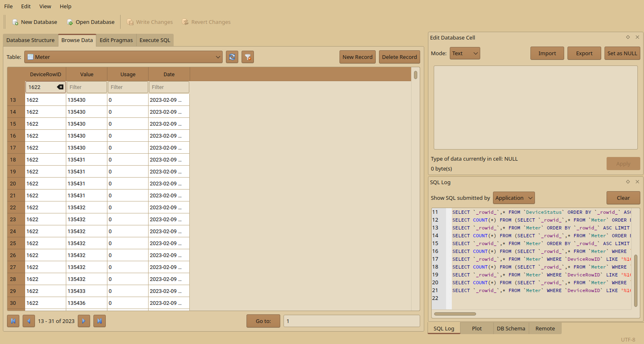Clear the DeviceRowID filter text
644x344 pixels.
[x=60, y=87]
